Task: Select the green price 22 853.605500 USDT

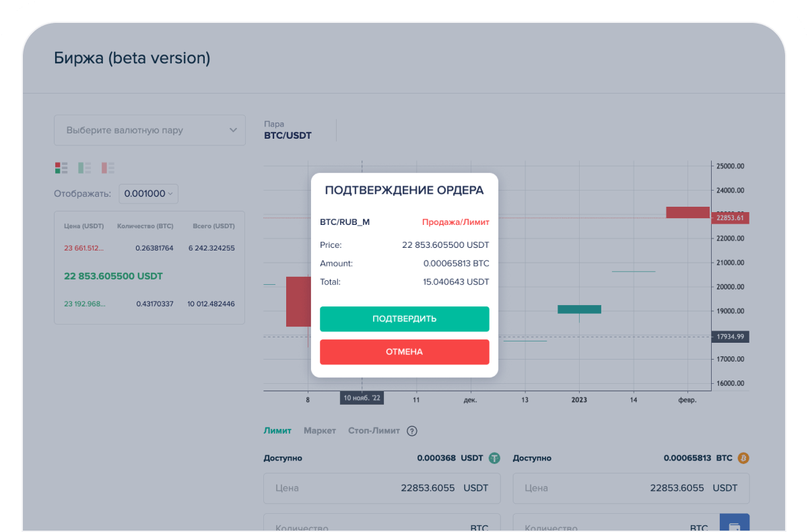Action: (x=113, y=276)
